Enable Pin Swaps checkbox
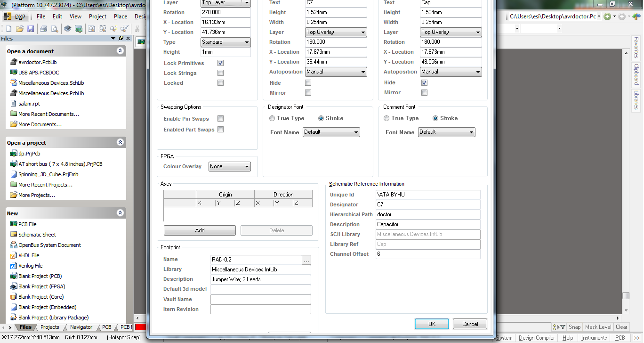 220,119
